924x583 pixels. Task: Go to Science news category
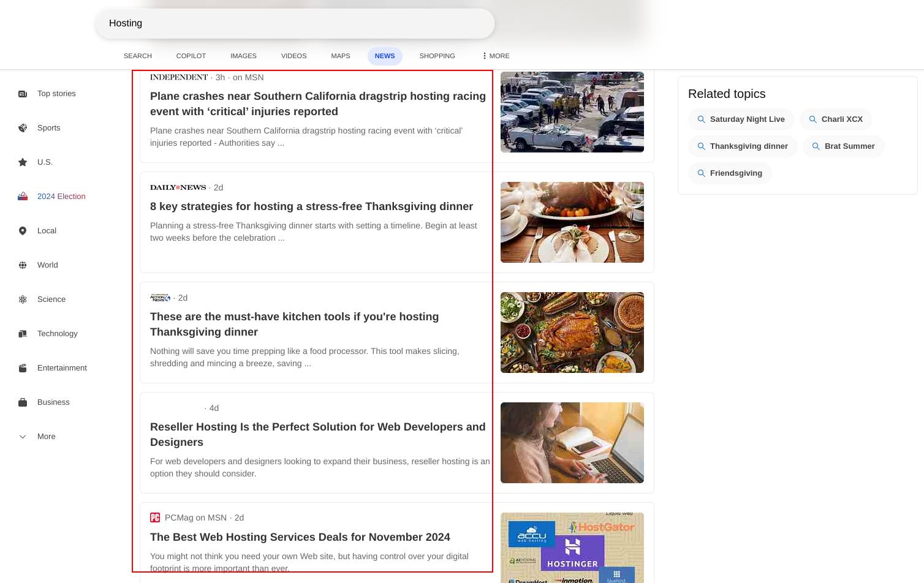point(51,299)
